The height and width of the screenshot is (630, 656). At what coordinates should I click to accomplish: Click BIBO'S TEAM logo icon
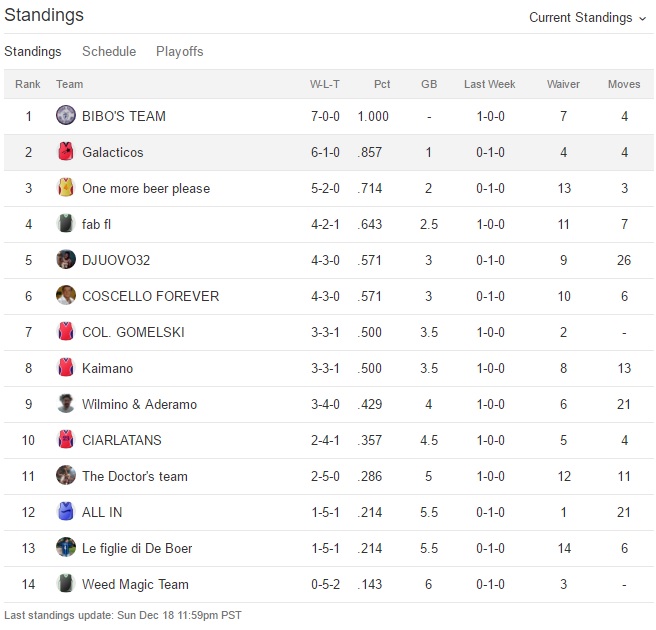point(66,116)
